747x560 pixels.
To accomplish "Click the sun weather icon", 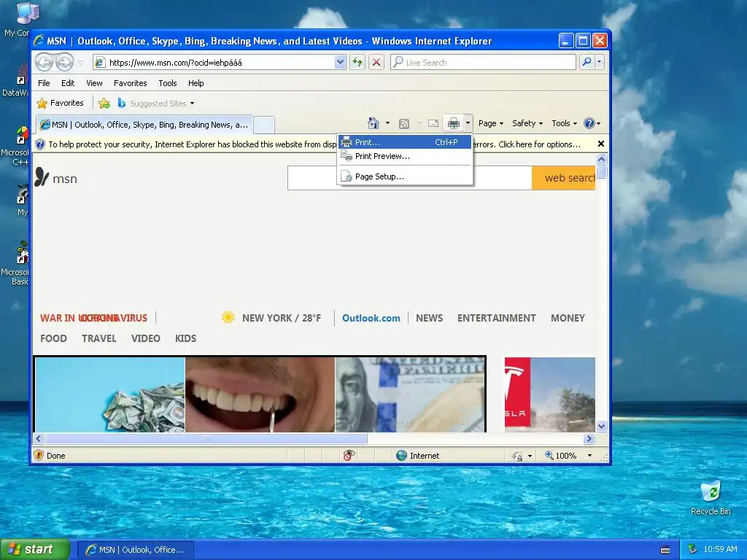I will click(x=228, y=318).
